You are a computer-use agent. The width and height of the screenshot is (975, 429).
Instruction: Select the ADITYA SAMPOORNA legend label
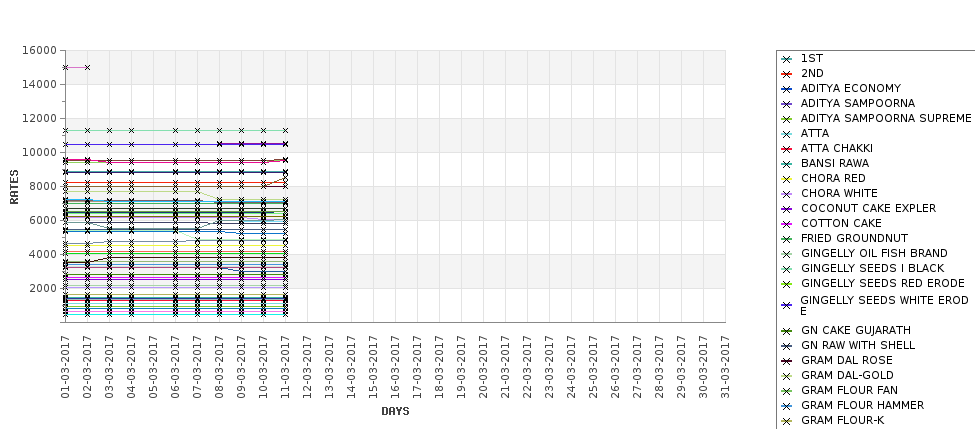(857, 103)
